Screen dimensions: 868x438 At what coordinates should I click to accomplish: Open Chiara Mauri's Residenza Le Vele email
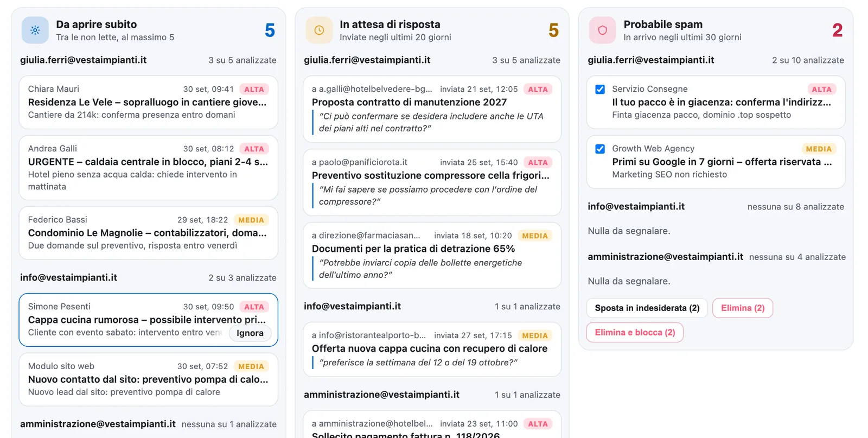coord(148,102)
